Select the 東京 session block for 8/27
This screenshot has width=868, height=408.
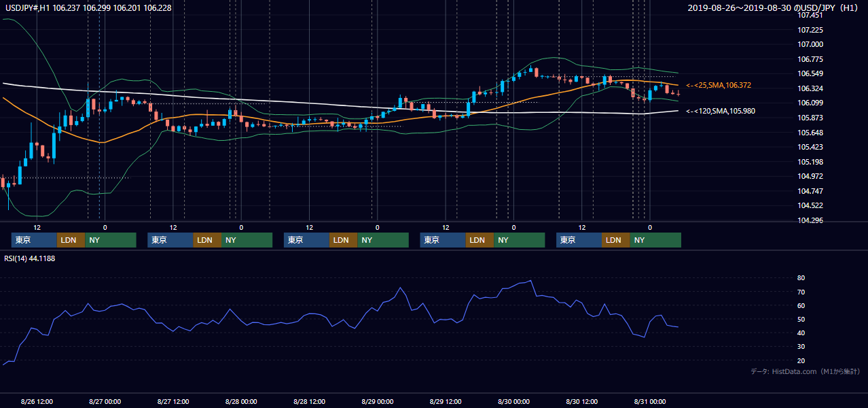point(170,240)
